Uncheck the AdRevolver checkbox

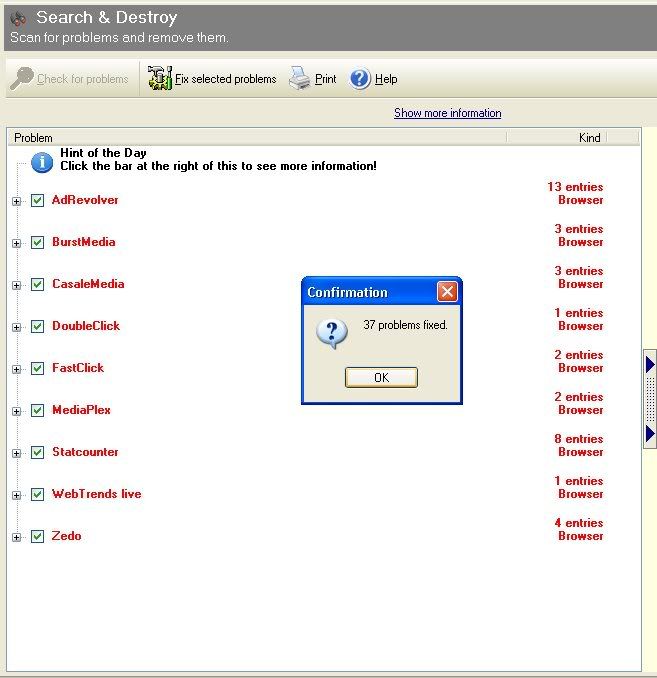coord(37,201)
